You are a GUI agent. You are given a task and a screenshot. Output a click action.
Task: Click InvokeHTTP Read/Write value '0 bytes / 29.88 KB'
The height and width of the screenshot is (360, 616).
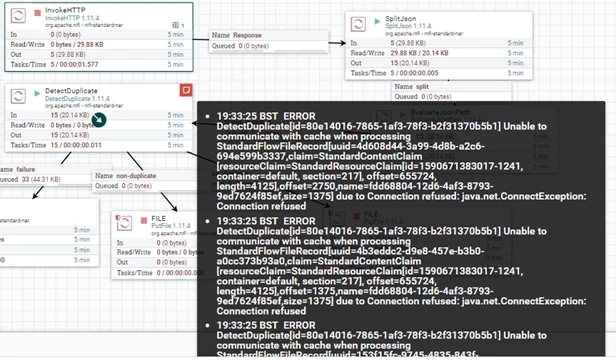77,44
